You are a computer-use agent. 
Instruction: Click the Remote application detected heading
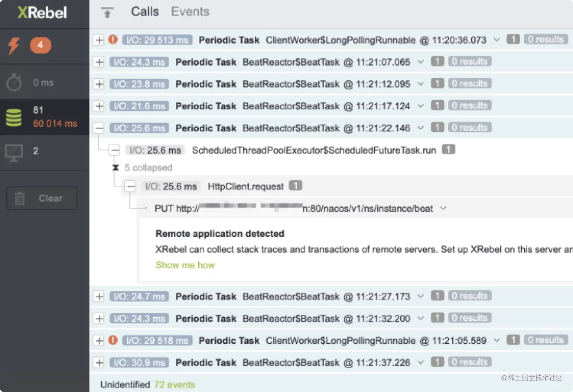220,233
